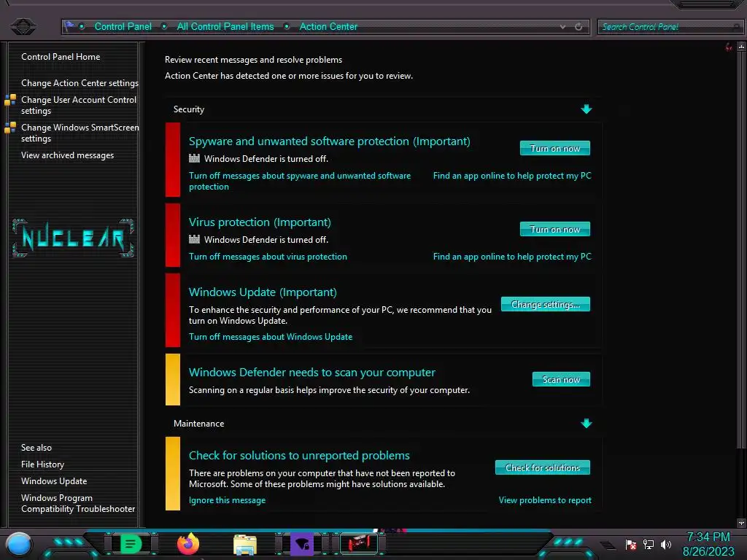Open View archived messages
747x560 pixels.
pos(67,155)
